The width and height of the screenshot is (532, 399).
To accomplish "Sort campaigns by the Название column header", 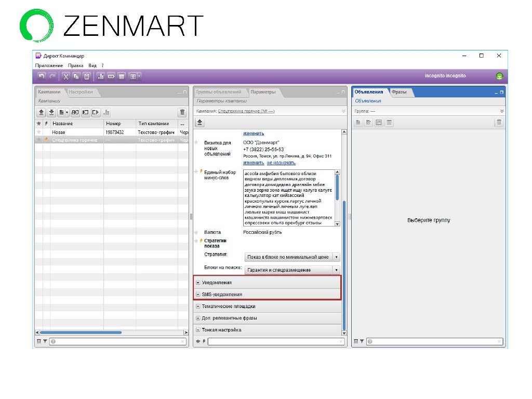I will pos(77,124).
